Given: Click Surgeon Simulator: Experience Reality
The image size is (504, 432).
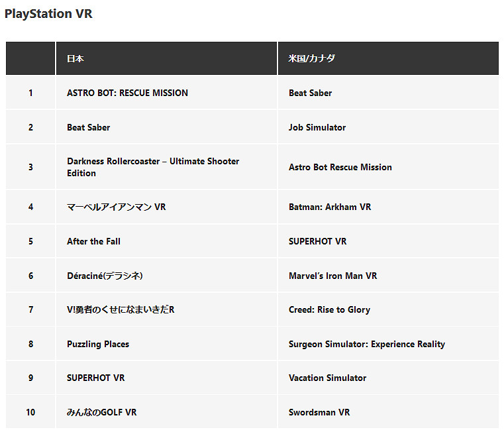Looking at the screenshot, I should point(366,345).
